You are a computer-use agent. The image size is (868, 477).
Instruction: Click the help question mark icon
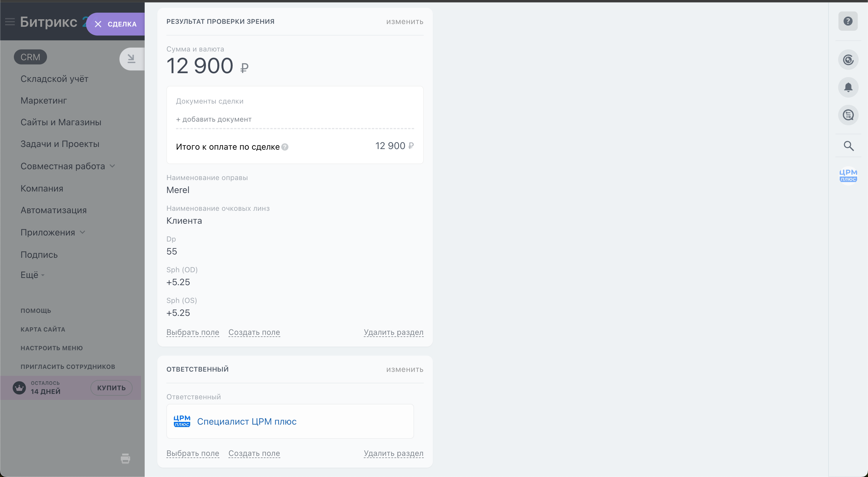[848, 21]
